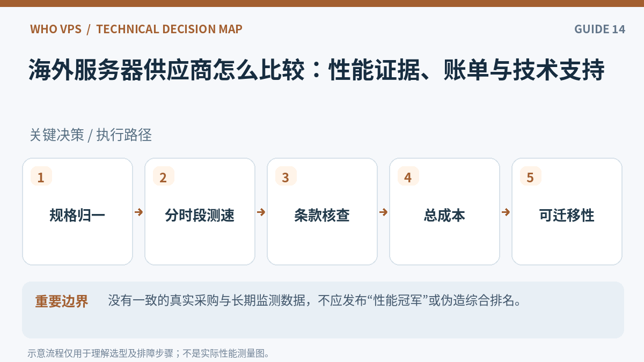644x362 pixels.
Task: Click arrow between 规格归一 and 分时段测速
Action: pyautogui.click(x=138, y=212)
